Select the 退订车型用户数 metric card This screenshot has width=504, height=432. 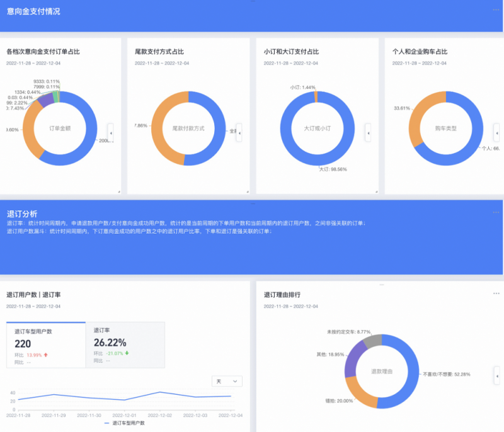[46, 344]
